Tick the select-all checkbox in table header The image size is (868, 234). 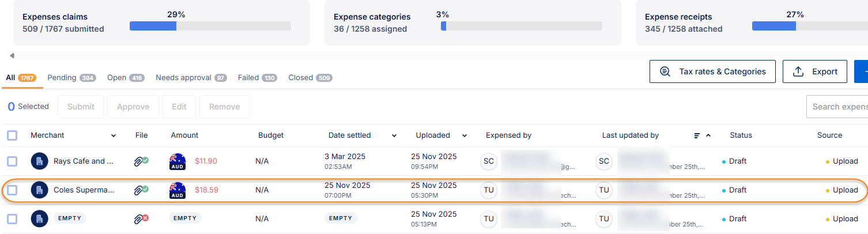point(12,135)
